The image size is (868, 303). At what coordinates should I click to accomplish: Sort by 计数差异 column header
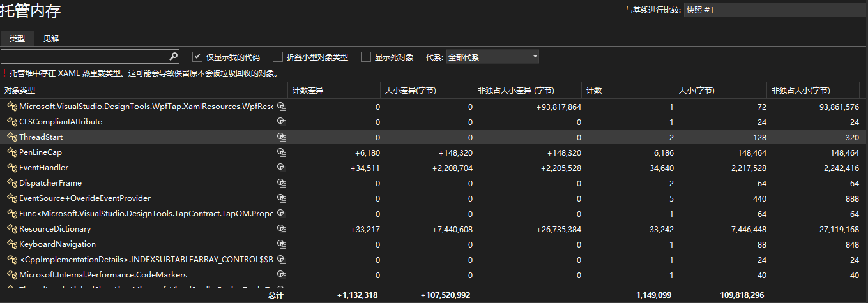coord(333,91)
